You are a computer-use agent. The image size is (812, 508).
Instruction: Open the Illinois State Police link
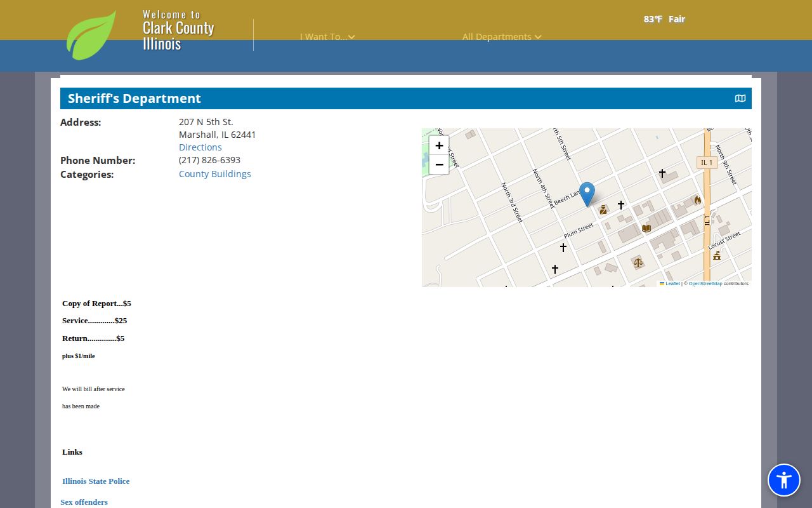tap(96, 481)
